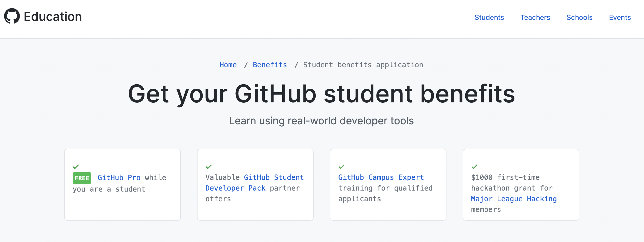Click 'Student benefits application' breadcrumb text
Image resolution: width=644 pixels, height=242 pixels.
pos(363,65)
